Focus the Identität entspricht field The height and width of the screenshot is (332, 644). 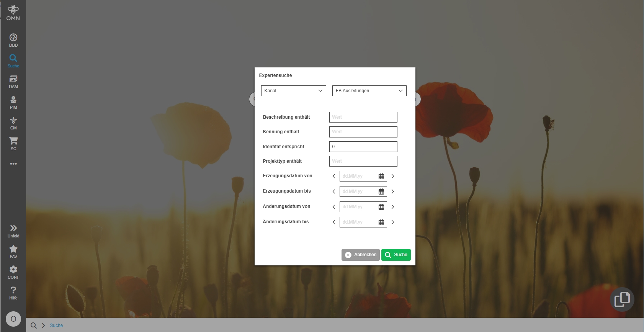[x=363, y=147]
